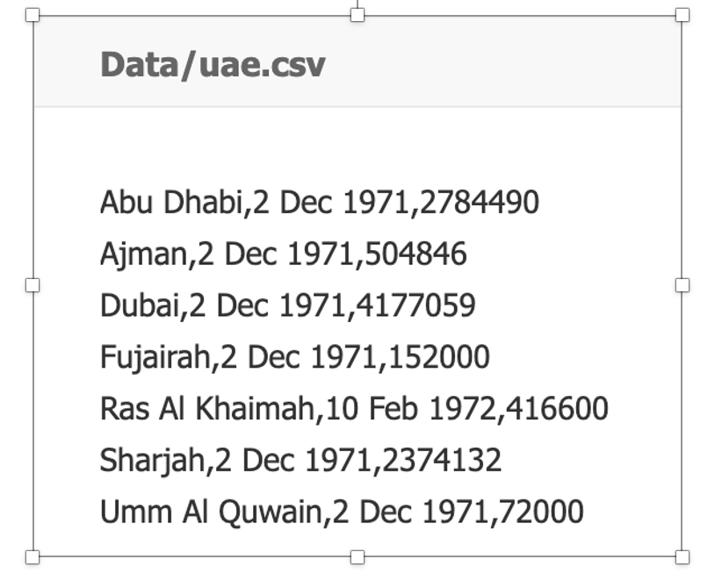The image size is (722, 588).
Task: Click the bottom-left resize handle
Action: (x=32, y=556)
